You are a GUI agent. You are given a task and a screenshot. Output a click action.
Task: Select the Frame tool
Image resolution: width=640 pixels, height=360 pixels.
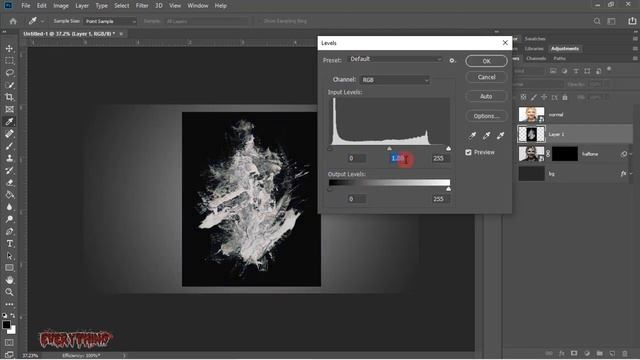[x=9, y=109]
